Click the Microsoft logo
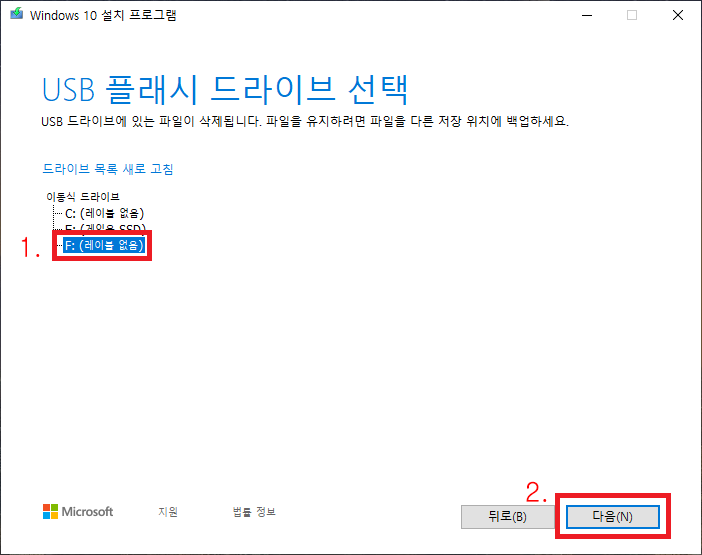The width and height of the screenshot is (702, 555). [78, 512]
